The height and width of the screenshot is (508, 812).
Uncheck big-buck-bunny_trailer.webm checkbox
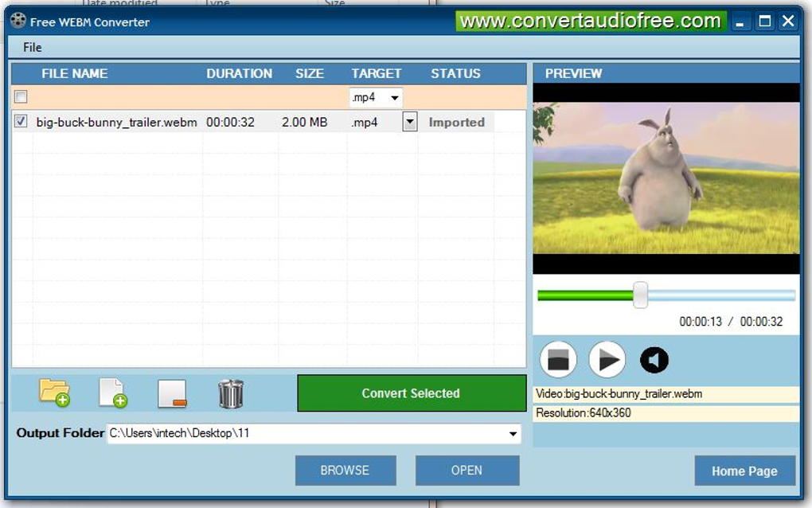(x=21, y=121)
